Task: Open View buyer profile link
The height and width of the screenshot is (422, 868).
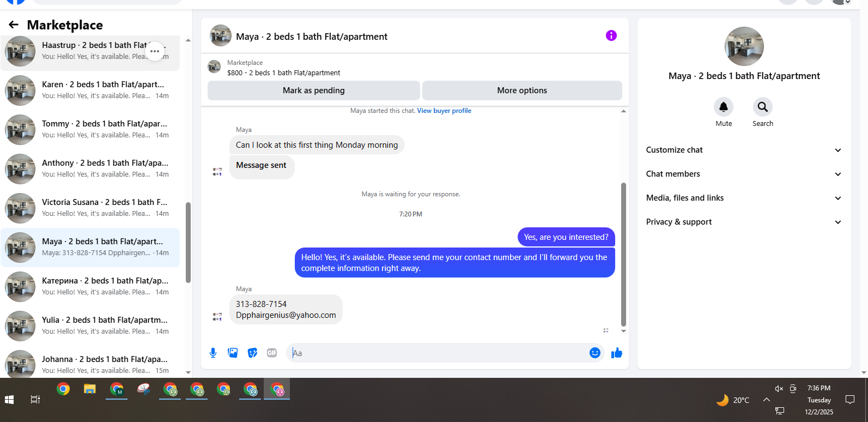Action: click(x=444, y=111)
